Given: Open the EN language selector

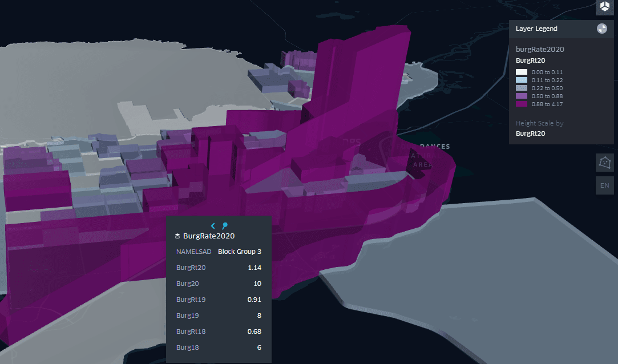Looking at the screenshot, I should tap(604, 185).
